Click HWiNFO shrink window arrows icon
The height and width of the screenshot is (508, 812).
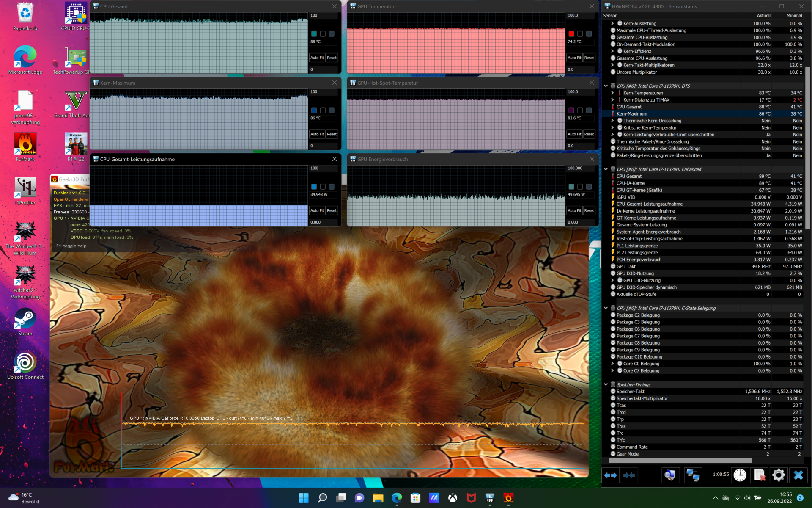coord(629,475)
